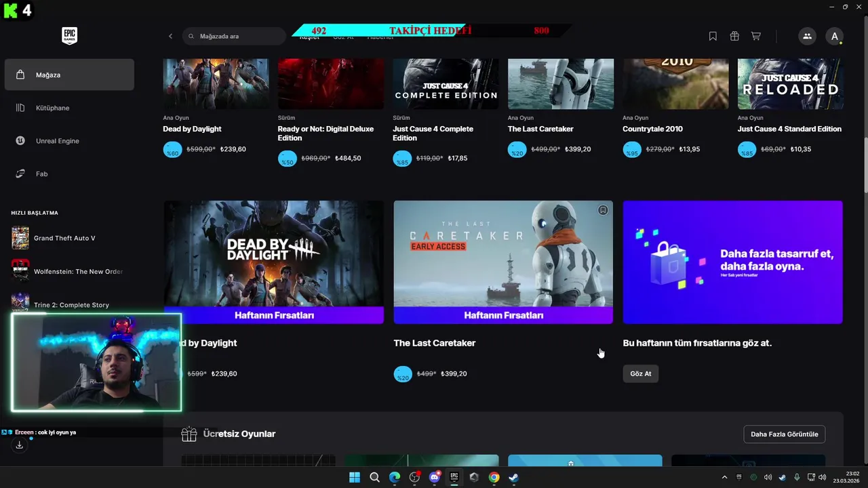Click the ₺17,85 price text

point(459,158)
